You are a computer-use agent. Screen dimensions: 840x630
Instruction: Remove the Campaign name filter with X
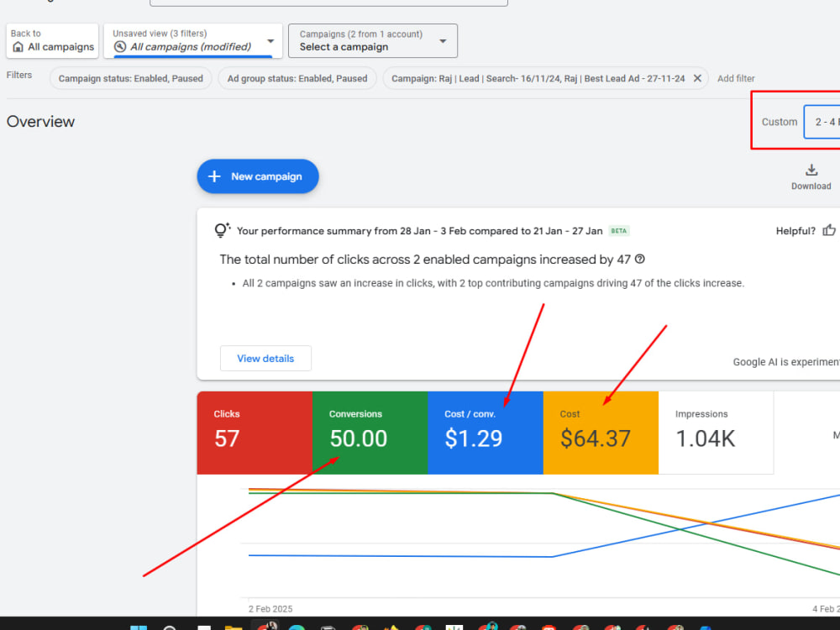click(x=697, y=78)
